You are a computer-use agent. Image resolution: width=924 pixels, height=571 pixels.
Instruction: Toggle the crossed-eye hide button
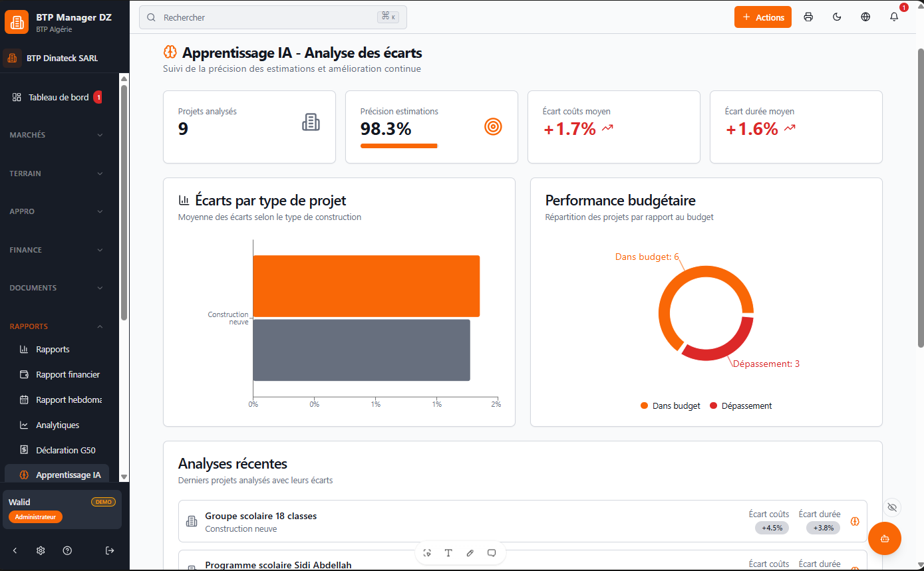click(892, 507)
